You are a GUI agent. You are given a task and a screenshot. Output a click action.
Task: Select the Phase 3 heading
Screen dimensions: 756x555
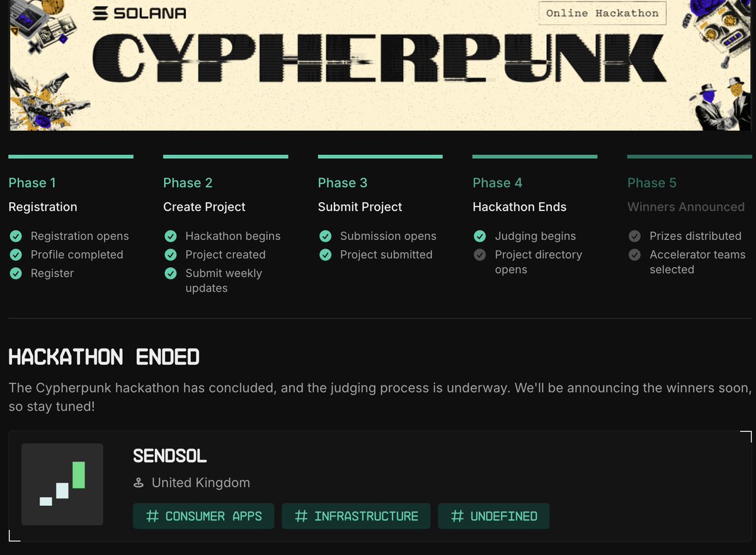coord(343,183)
